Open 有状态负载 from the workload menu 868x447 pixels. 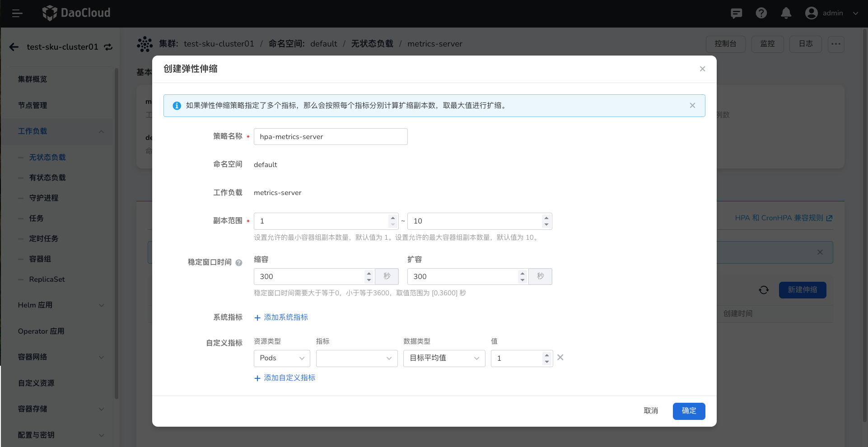tap(48, 177)
